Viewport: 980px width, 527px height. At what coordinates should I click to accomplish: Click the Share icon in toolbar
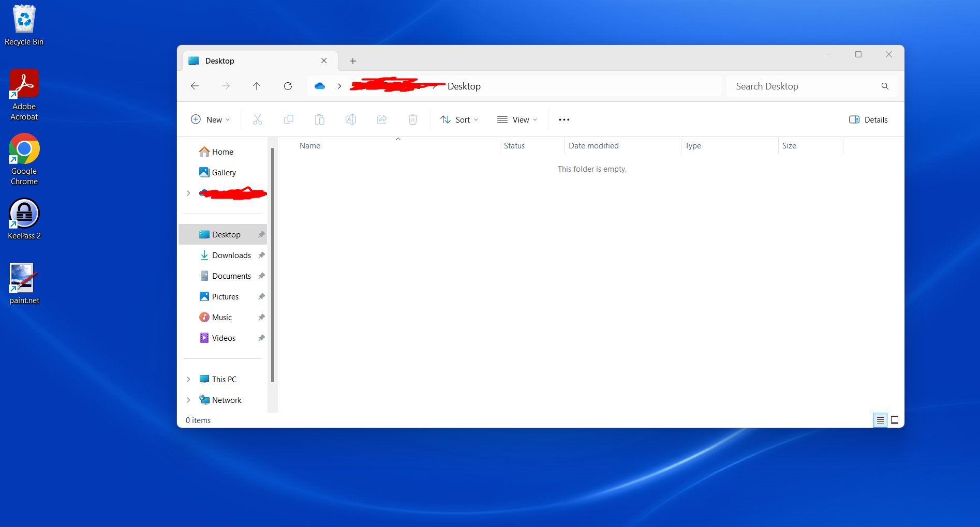[382, 119]
